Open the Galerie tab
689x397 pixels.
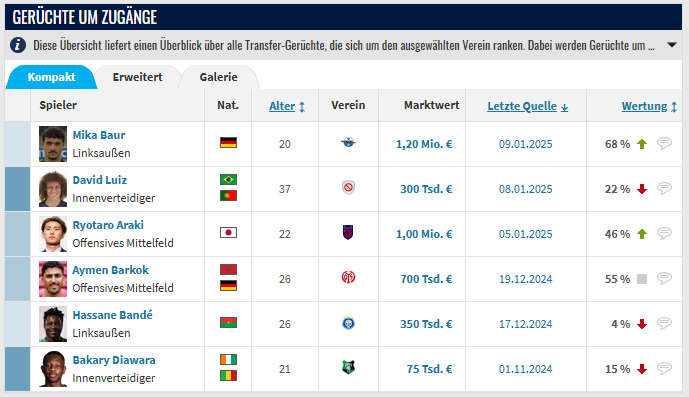point(218,77)
